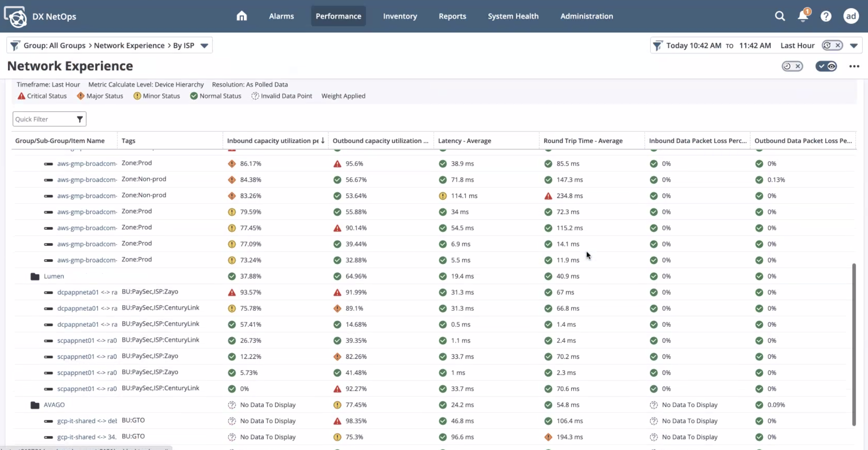Open the Alarms menu
Viewport: 868px width, 450px height.
(281, 16)
